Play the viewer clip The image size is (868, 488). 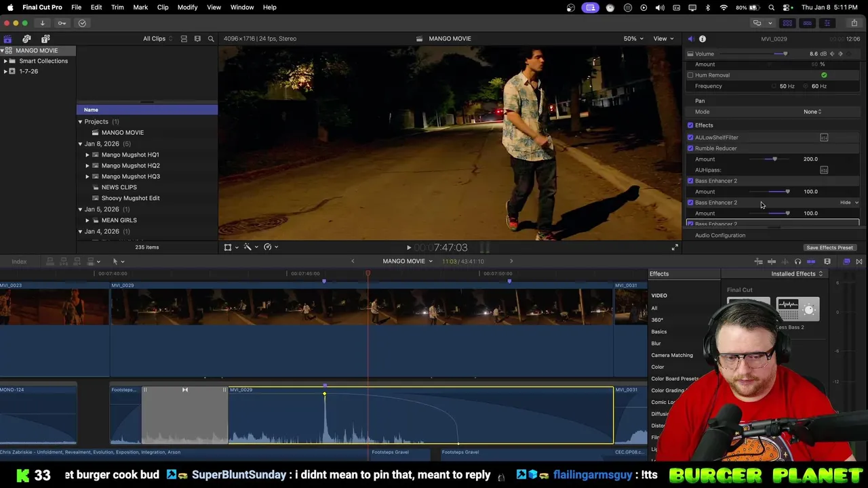coord(409,248)
